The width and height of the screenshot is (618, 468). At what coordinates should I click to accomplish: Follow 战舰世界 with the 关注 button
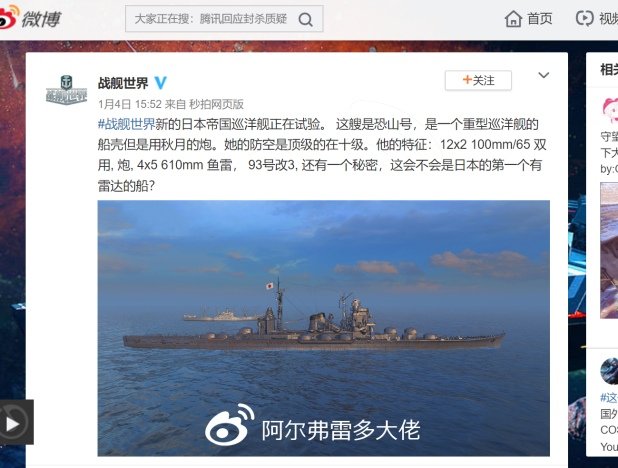click(x=478, y=80)
